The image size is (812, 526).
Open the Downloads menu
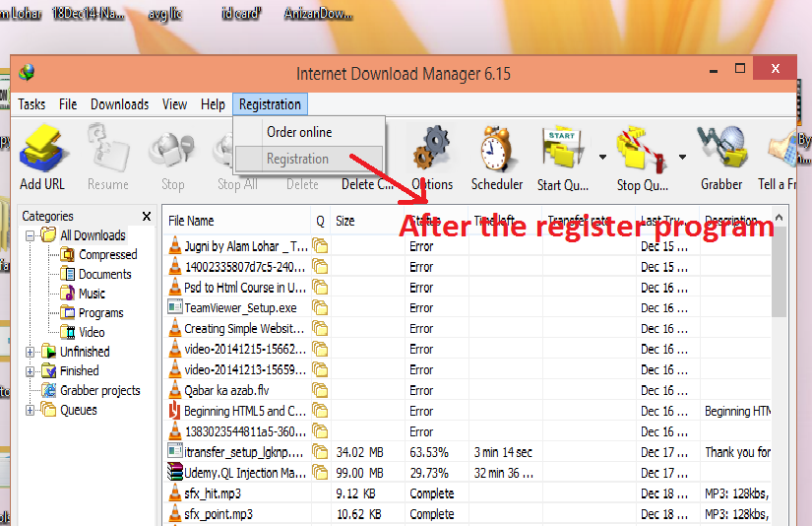[x=120, y=104]
